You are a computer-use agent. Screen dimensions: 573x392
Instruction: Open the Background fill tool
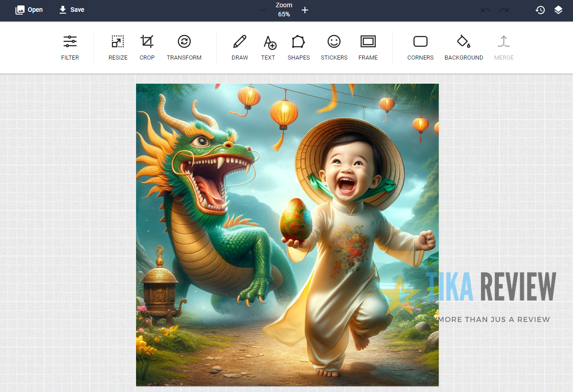tap(464, 48)
